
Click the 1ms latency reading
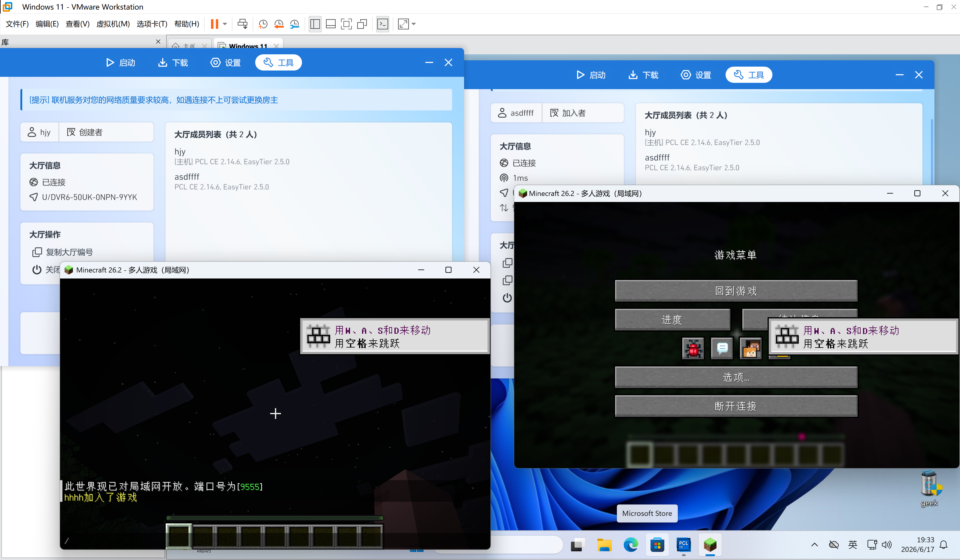521,178
